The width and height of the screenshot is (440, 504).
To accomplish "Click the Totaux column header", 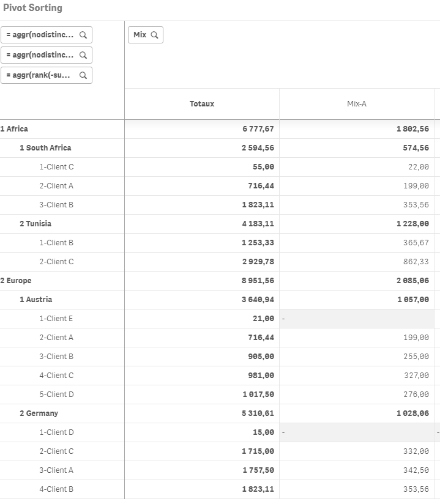I will [202, 104].
